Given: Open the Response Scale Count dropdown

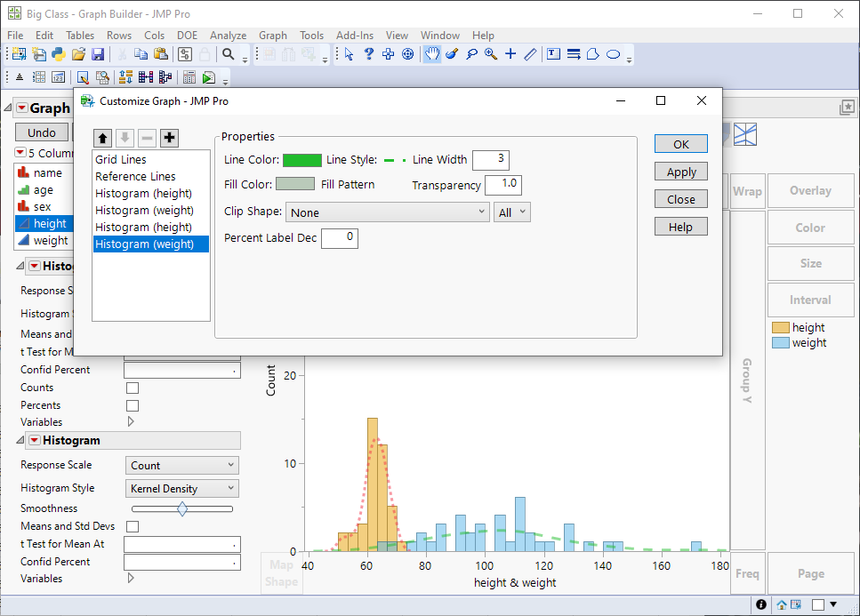Looking at the screenshot, I should [x=182, y=465].
